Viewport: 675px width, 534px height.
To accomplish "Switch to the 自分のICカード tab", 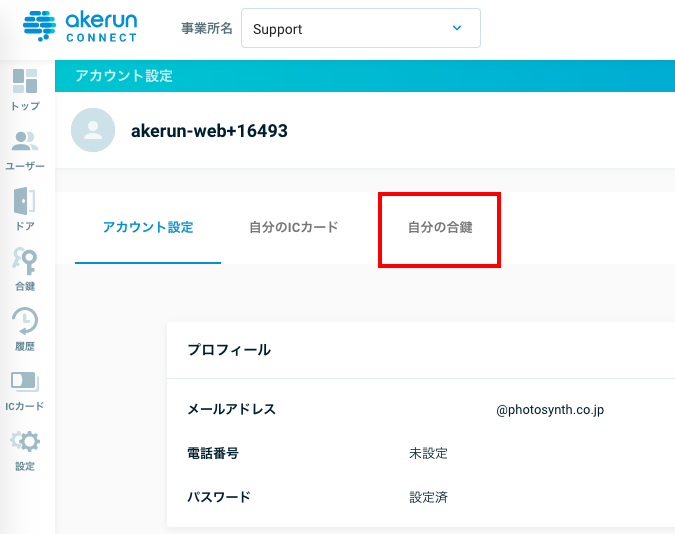I will coord(294,227).
